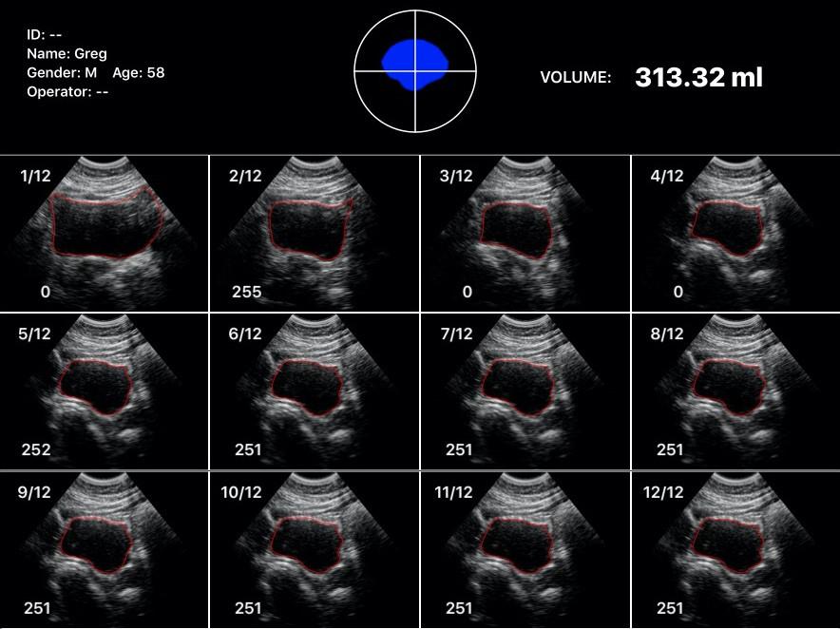
Task: Click the red contour on frame 6/12
Action: [304, 360]
